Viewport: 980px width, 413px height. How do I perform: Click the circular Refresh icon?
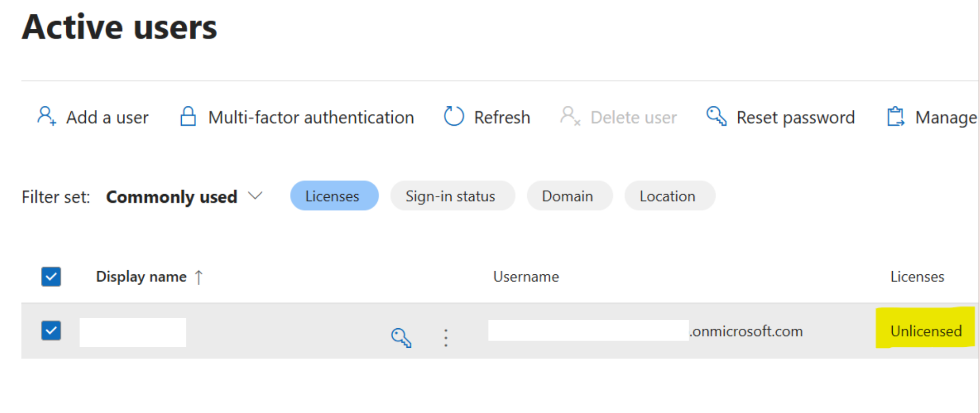tap(454, 116)
